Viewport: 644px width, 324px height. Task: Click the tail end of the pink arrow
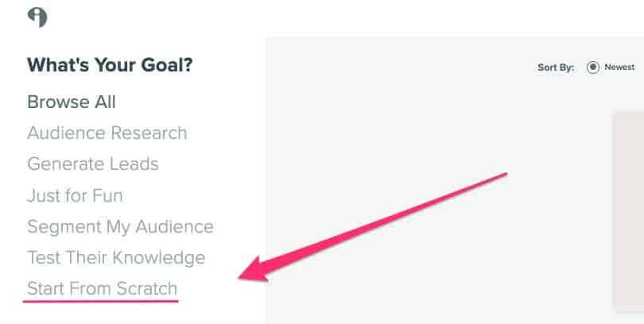(504, 175)
